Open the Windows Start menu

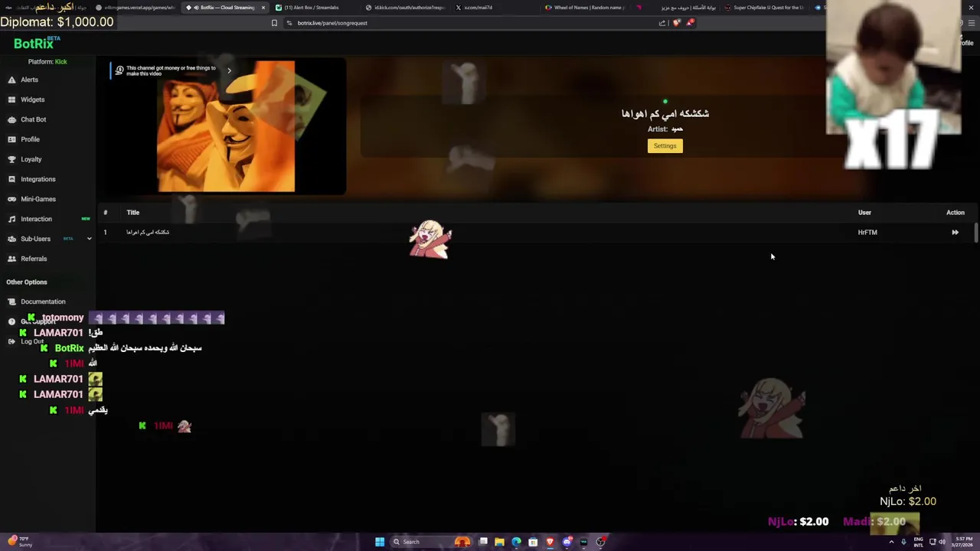click(x=380, y=542)
